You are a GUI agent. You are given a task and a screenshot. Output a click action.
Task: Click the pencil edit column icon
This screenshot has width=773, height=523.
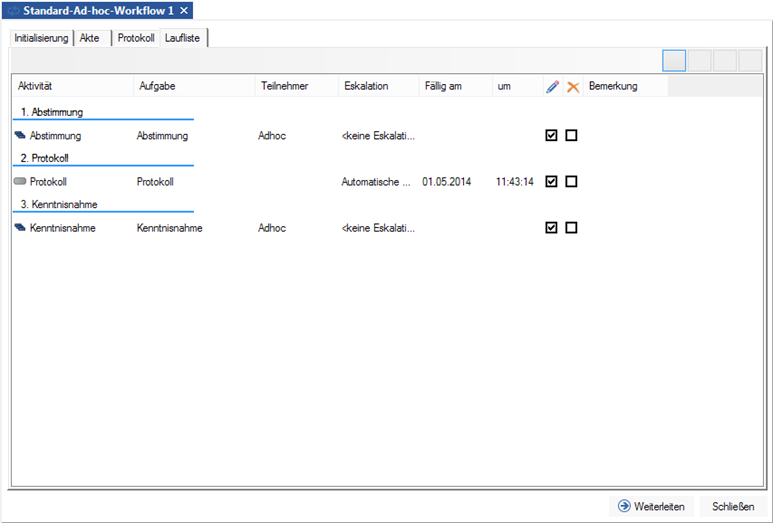coord(552,87)
